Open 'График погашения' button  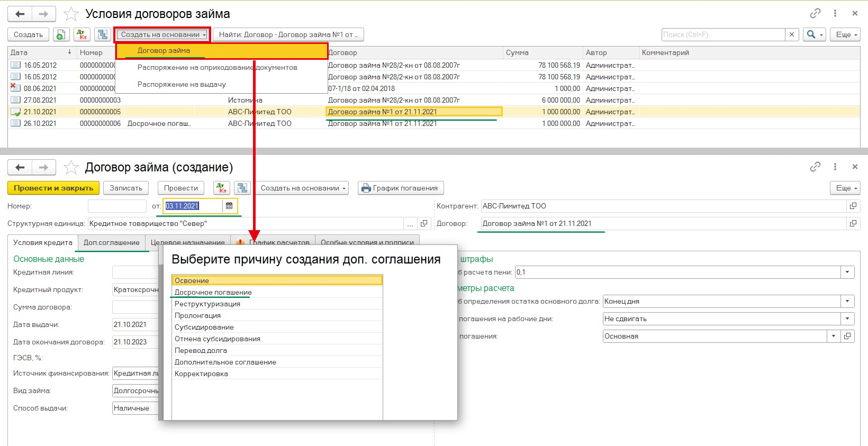click(x=401, y=188)
